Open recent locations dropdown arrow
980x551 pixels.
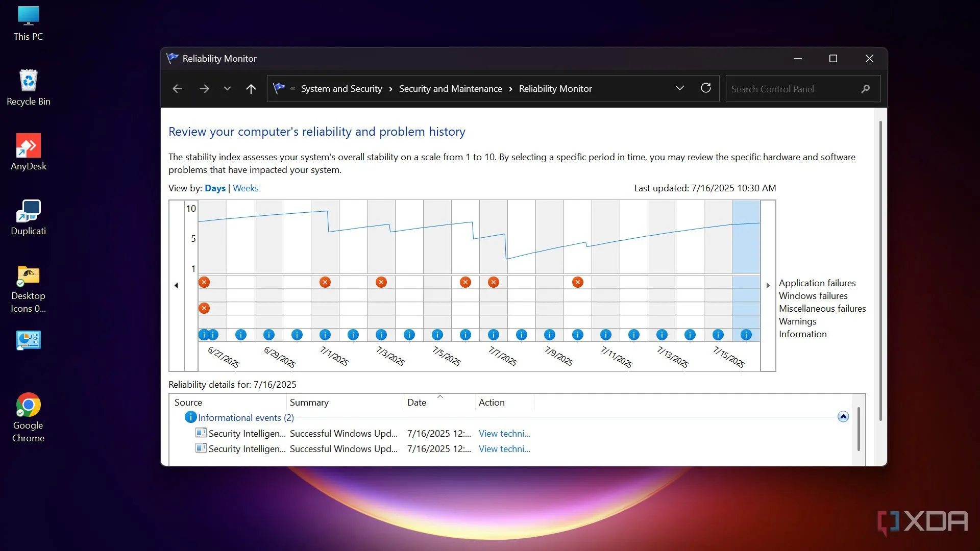227,89
